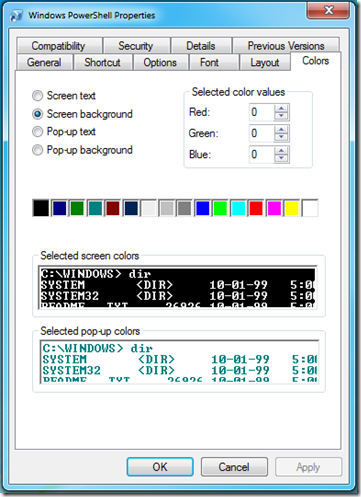Go to the Previous Versions tab
361x497 pixels.
coord(286,46)
